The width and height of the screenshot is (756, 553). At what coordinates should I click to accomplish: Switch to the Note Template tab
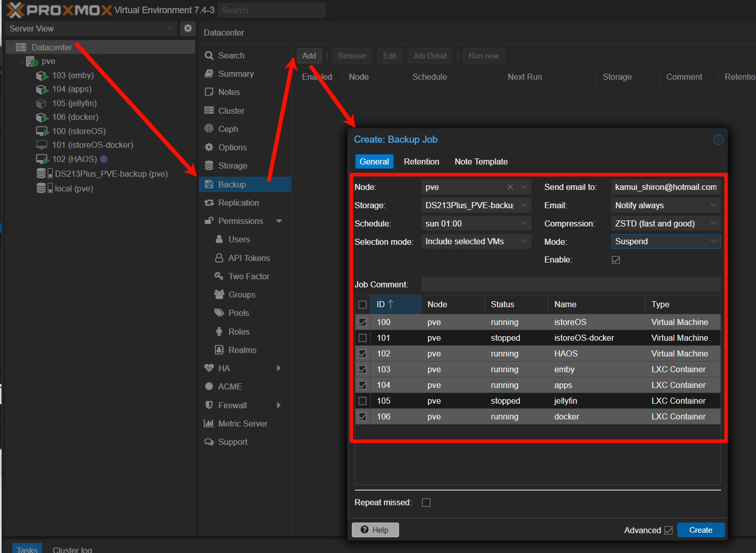pos(481,161)
